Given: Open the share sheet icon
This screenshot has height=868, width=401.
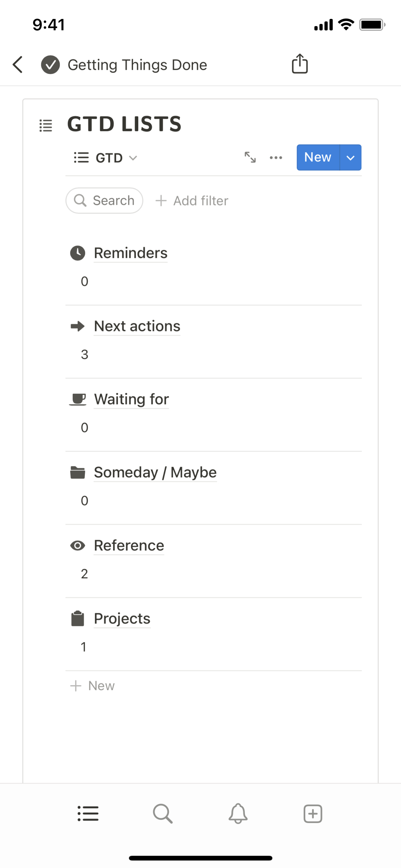Looking at the screenshot, I should tap(299, 64).
